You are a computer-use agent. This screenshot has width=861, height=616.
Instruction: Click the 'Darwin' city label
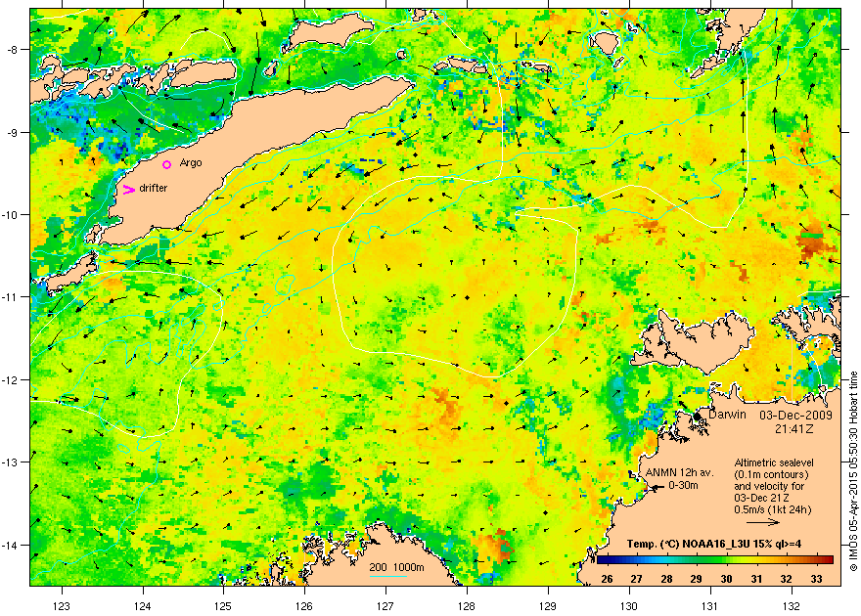pyautogui.click(x=728, y=415)
